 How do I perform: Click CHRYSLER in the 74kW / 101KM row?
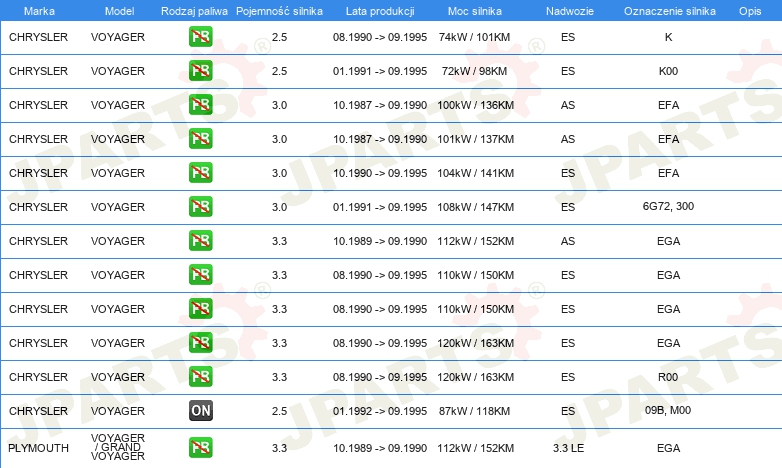(x=38, y=37)
